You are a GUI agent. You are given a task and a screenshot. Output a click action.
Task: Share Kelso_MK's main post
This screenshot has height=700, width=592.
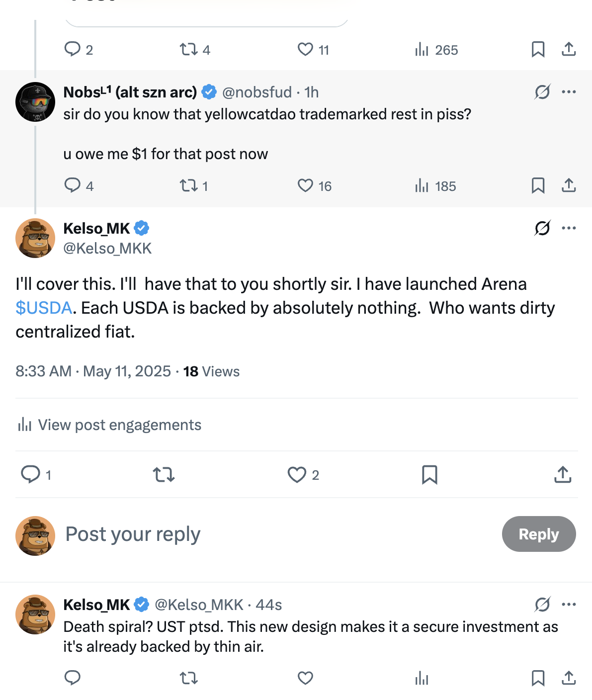pyautogui.click(x=563, y=475)
